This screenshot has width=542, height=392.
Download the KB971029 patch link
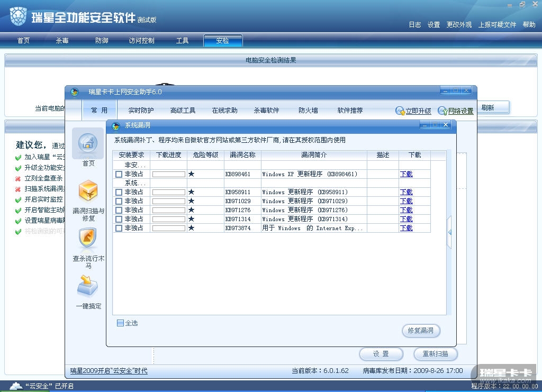click(406, 201)
